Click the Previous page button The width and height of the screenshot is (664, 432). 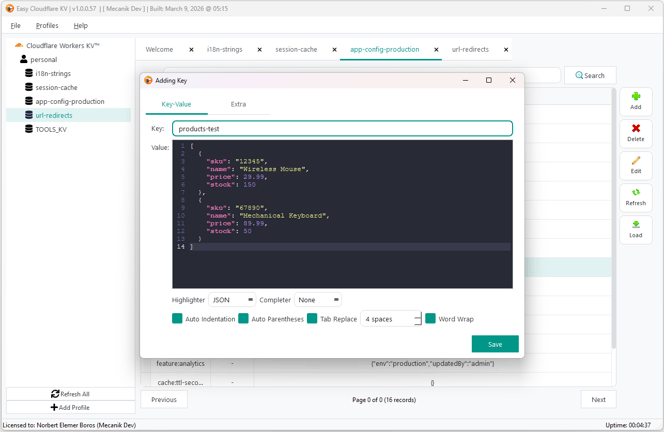(x=164, y=399)
